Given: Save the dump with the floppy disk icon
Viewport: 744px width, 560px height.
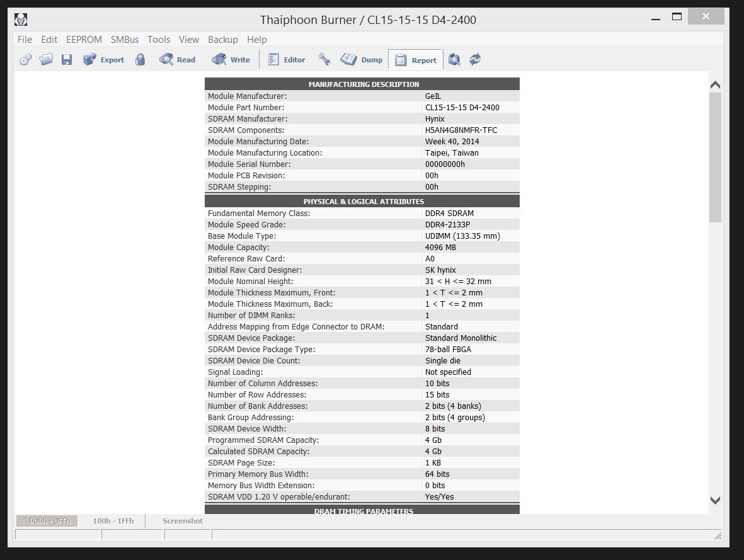Looking at the screenshot, I should click(x=67, y=60).
